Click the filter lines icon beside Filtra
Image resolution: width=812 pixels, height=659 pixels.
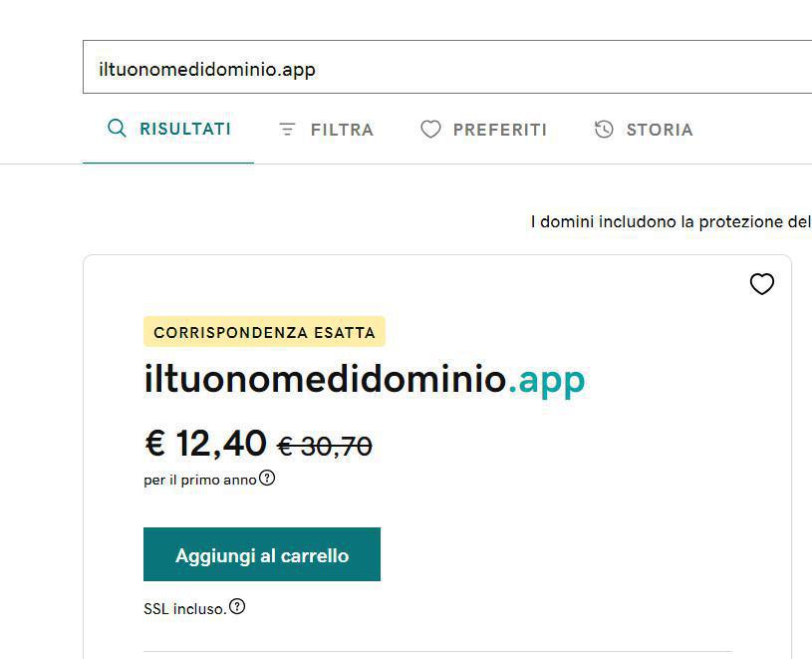click(288, 130)
